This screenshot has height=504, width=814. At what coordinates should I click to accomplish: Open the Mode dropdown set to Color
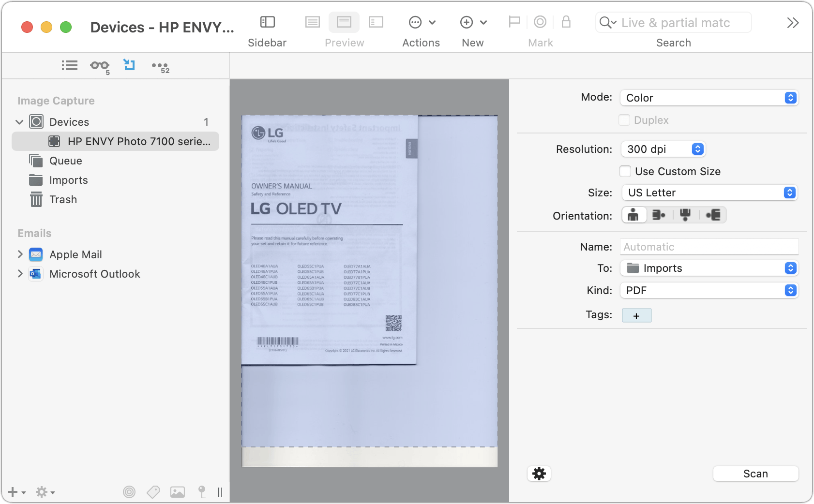[x=709, y=98]
